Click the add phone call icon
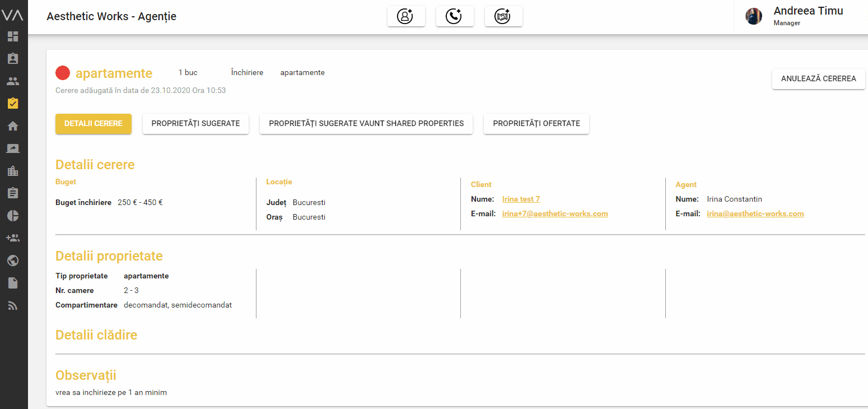 [454, 17]
